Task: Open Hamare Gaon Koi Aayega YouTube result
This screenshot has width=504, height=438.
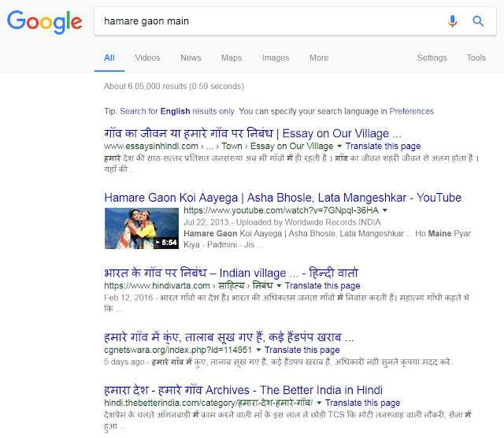Action: click(x=283, y=198)
